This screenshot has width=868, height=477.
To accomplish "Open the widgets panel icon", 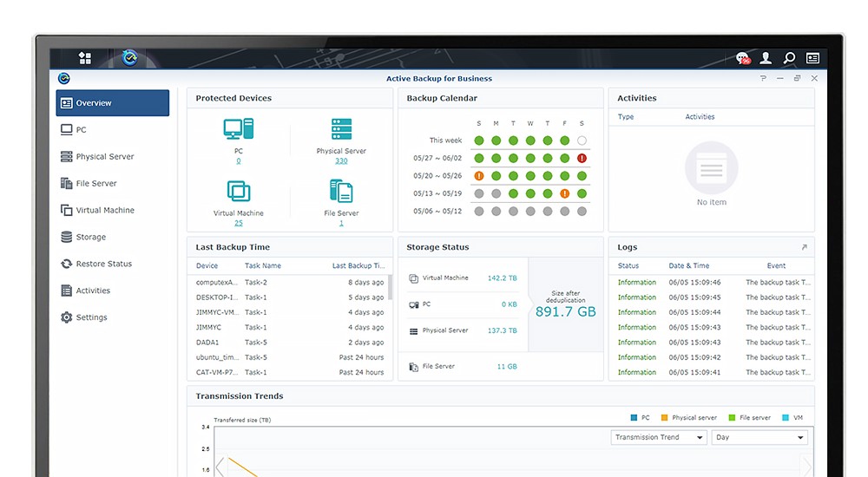I will coord(812,58).
